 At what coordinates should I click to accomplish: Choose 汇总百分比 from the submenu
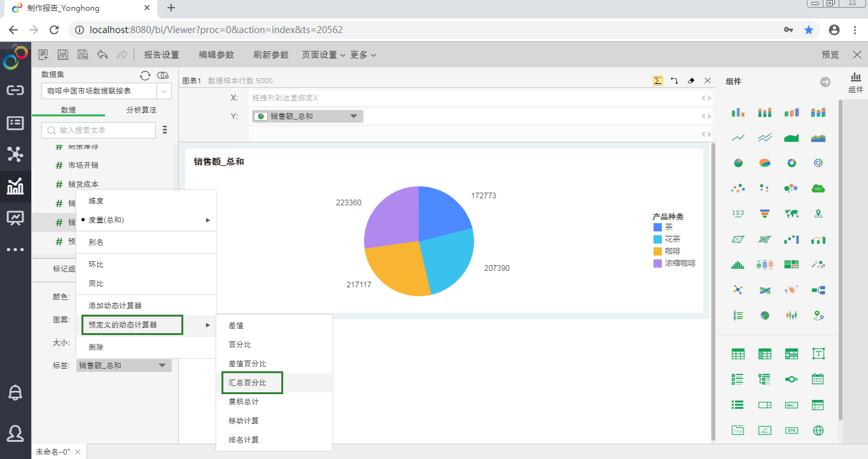pos(248,383)
